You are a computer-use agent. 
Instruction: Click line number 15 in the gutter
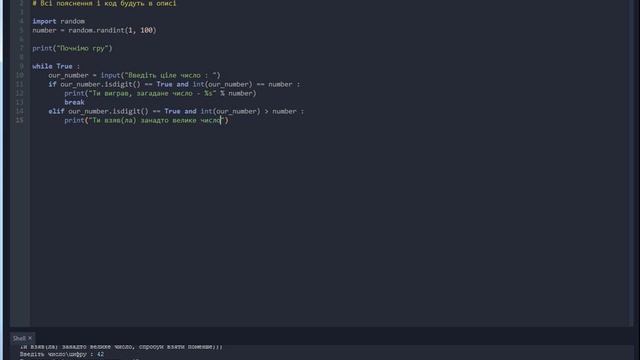(x=20, y=120)
